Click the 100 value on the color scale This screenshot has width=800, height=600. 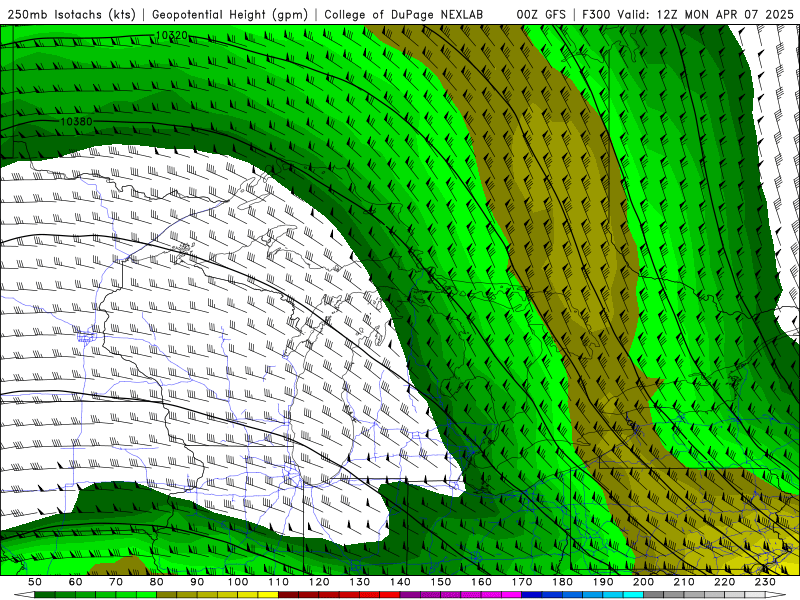click(x=238, y=582)
